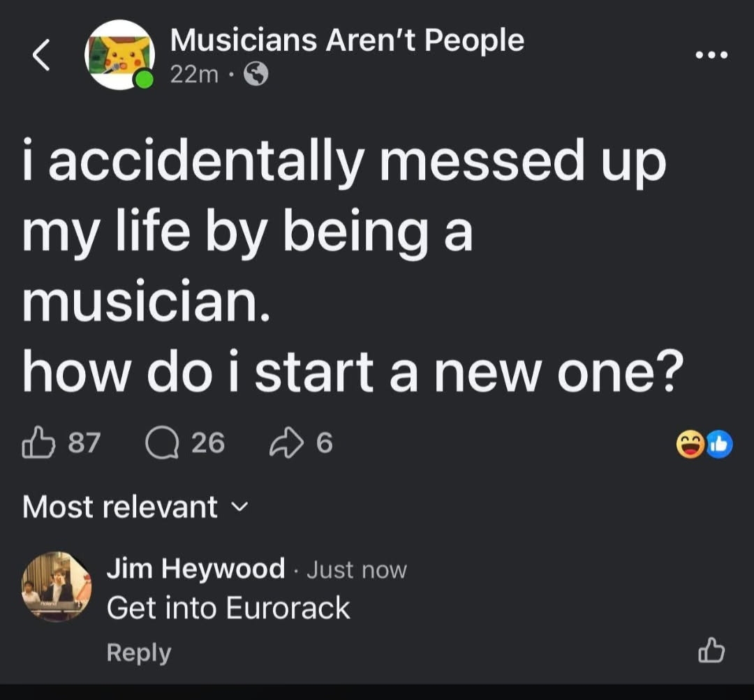Tap the Pikachu page profile picture

119,55
